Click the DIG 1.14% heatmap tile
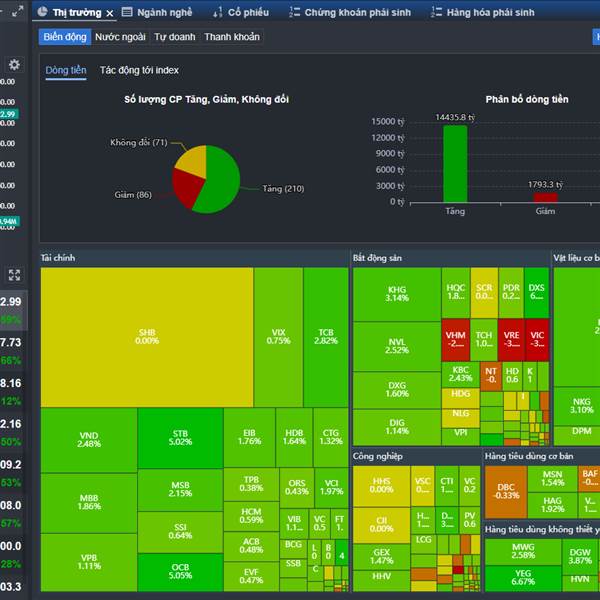 tap(397, 427)
